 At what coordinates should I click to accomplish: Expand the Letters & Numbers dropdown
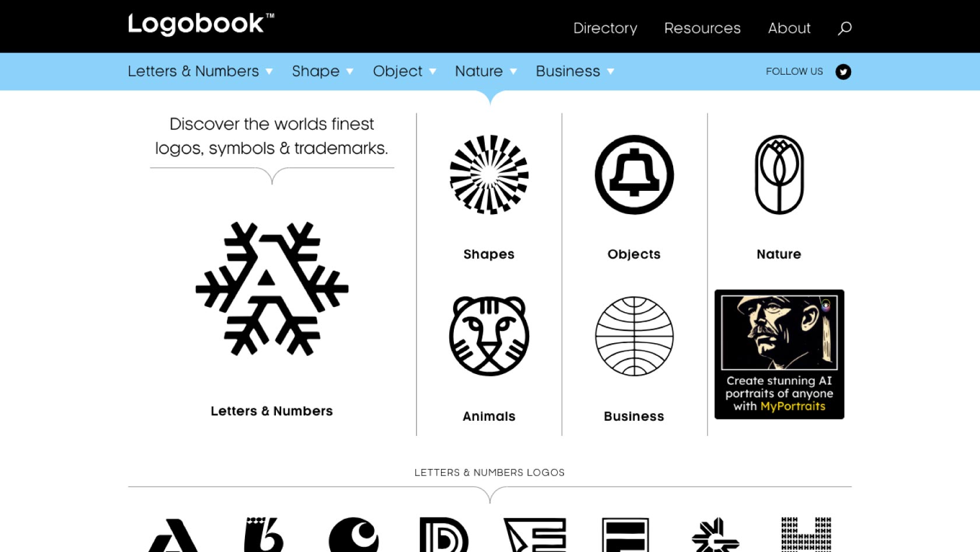point(200,71)
